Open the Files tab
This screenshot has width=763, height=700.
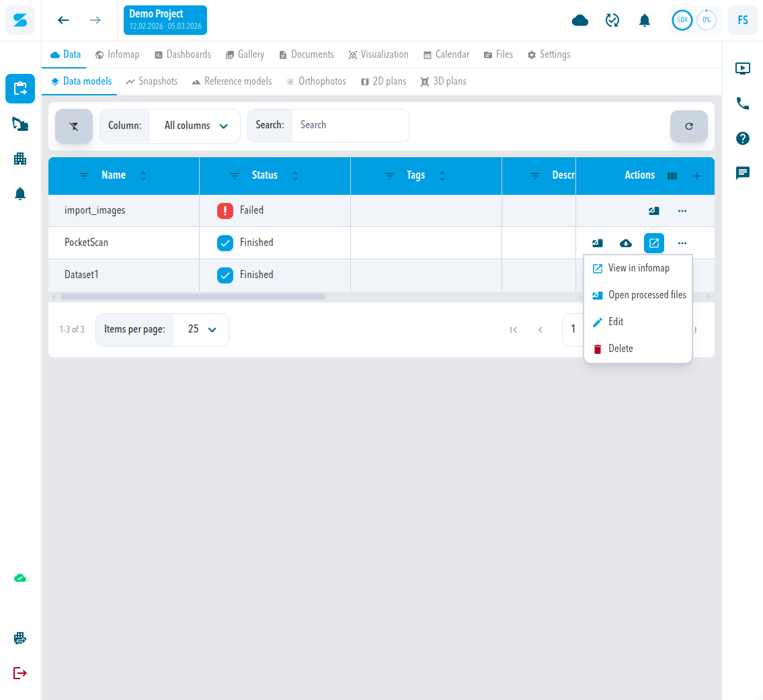[498, 54]
